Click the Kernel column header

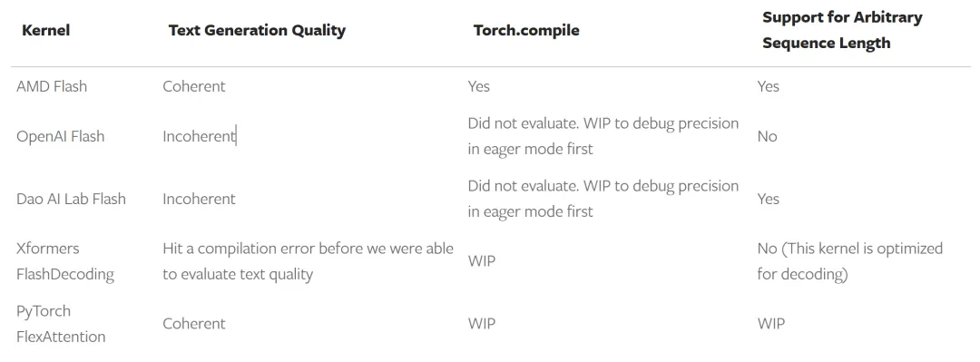(45, 30)
